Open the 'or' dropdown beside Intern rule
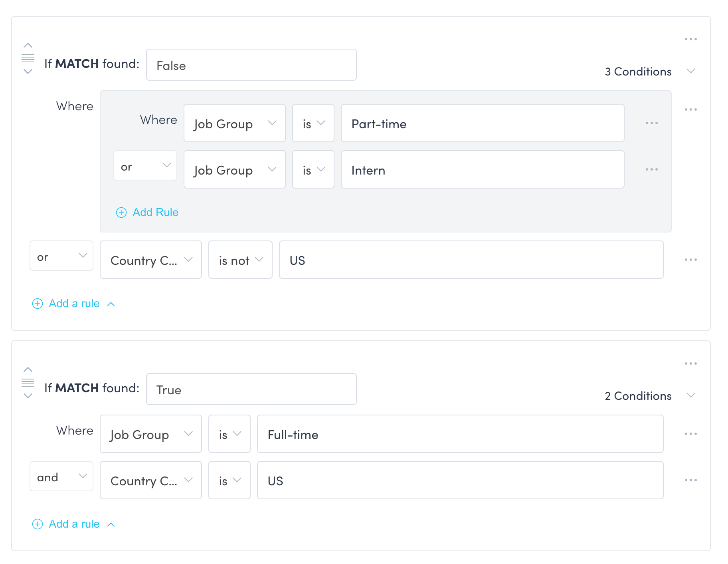Screen dimensions: 728x564 click(x=145, y=166)
